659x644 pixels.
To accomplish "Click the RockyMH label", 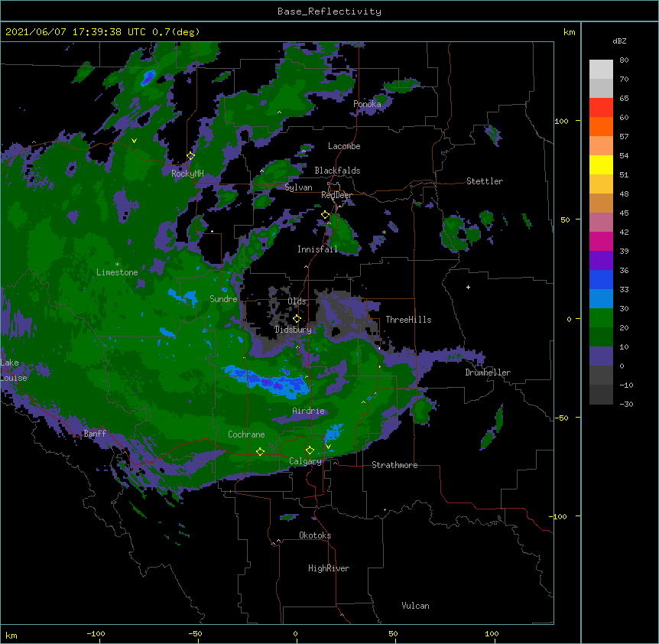I will tap(187, 173).
